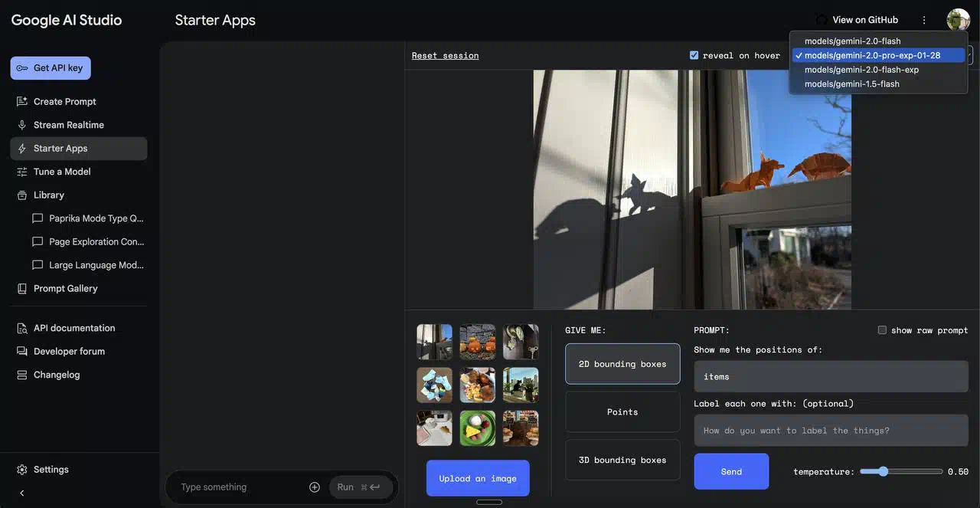Adjust the temperature slider
980x508 pixels.
pyautogui.click(x=884, y=471)
